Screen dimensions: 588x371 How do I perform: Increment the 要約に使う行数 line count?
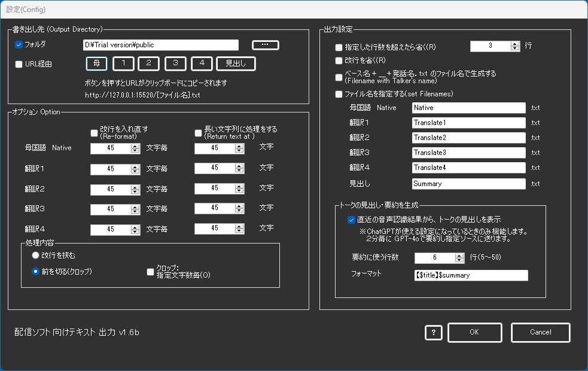tap(459, 256)
